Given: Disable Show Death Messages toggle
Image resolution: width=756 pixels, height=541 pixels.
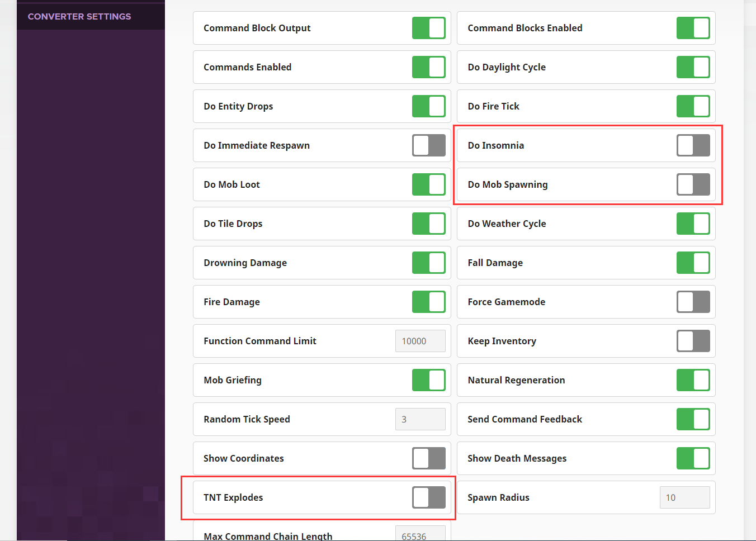Looking at the screenshot, I should 693,458.
